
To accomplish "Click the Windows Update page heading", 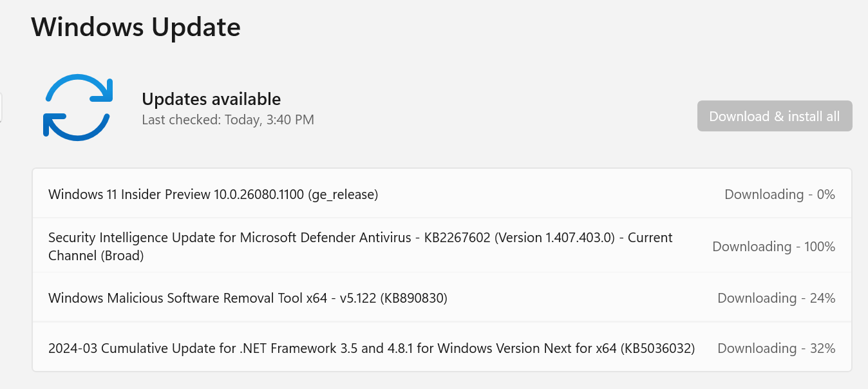I will pos(136,28).
